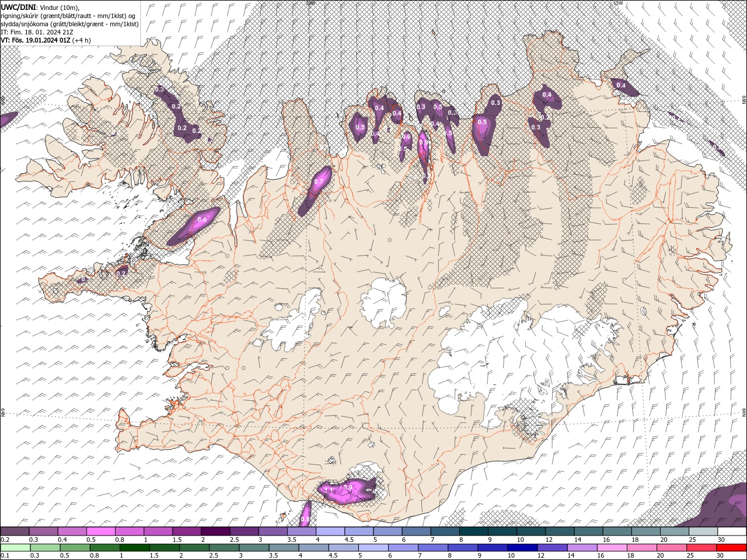
Task: Pick the 0.8 swatch in the upper legend row
Action: tap(130, 531)
